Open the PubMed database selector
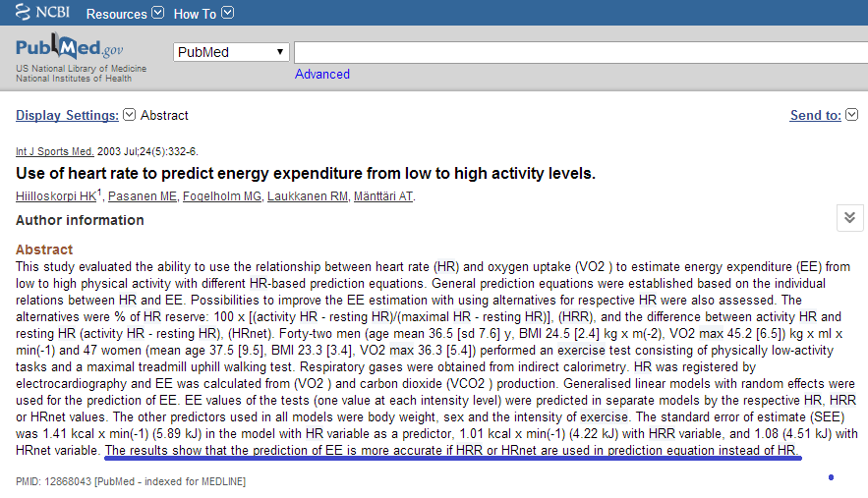This screenshot has height=498, width=868. tap(231, 52)
